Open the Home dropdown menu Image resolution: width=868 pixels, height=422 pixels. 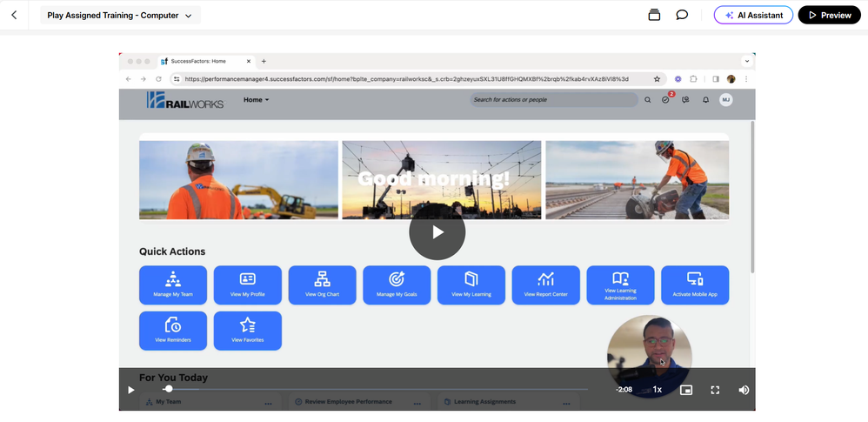coord(256,100)
